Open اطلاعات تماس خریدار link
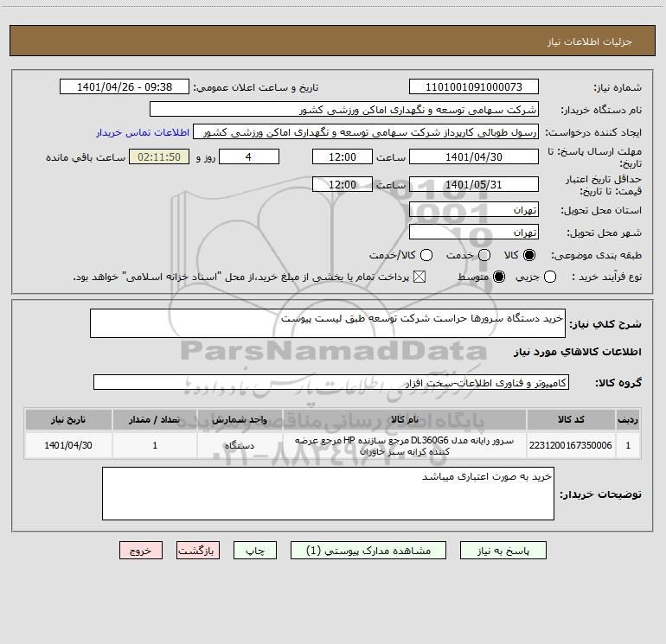This screenshot has width=666, height=644. click(143, 132)
